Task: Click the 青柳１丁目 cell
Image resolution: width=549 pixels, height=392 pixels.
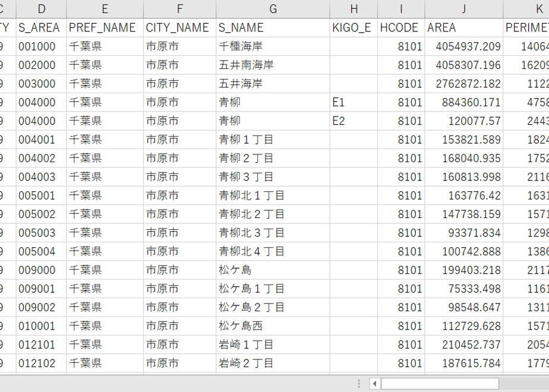Action: [273, 140]
